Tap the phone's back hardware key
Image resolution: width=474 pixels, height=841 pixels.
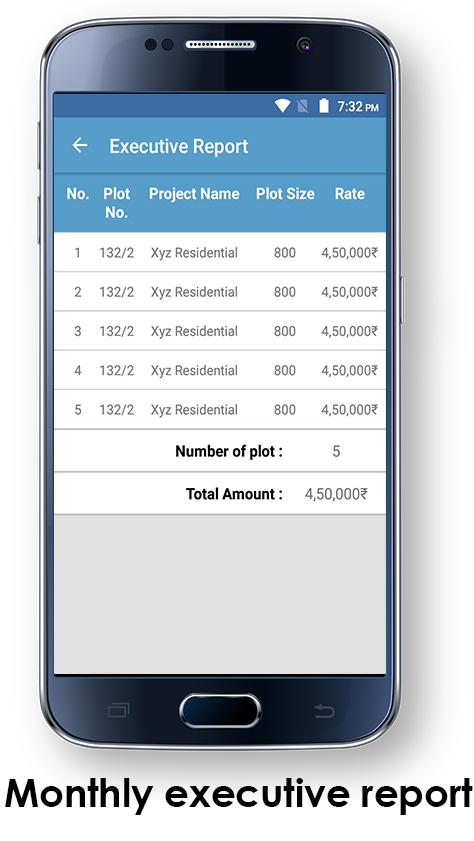coord(324,711)
